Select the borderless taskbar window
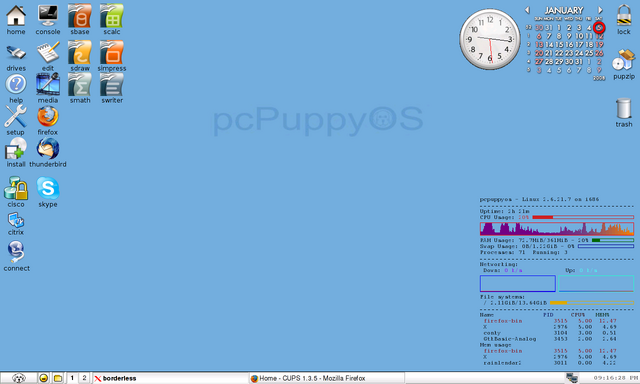This screenshot has height=384, width=640. [170, 378]
